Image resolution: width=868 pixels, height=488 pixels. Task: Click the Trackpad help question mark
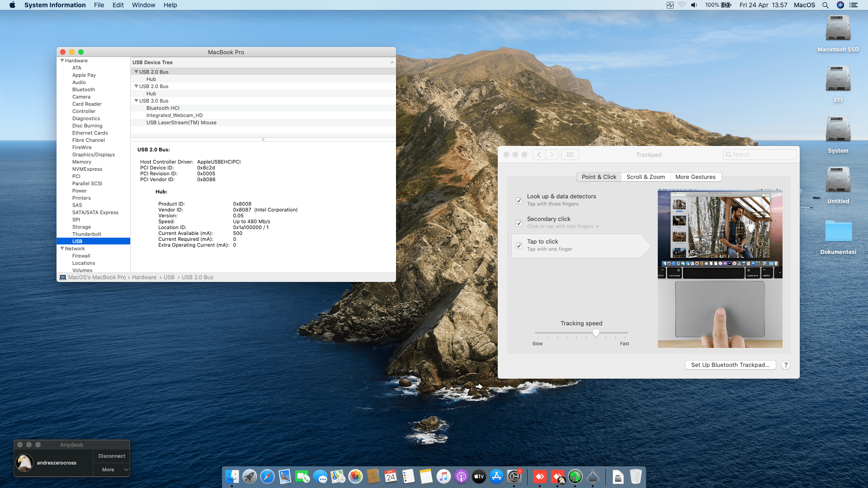(786, 365)
